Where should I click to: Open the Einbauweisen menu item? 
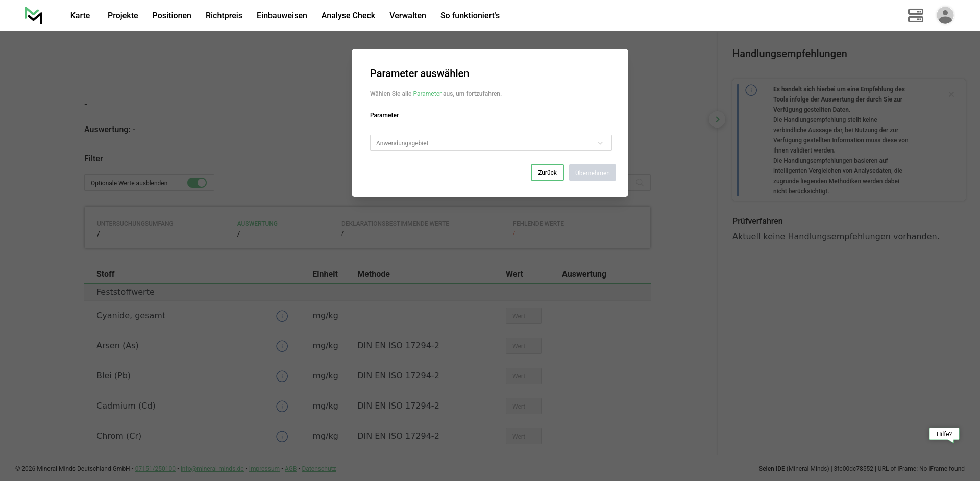pyautogui.click(x=282, y=15)
